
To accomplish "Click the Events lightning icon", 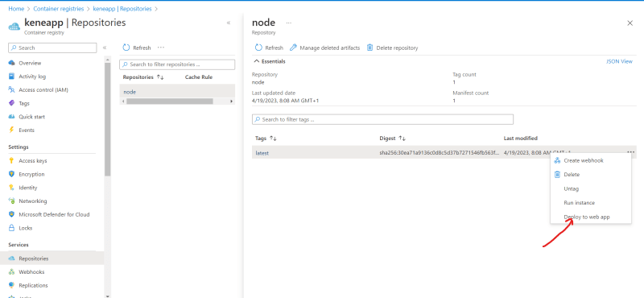I will (11, 130).
